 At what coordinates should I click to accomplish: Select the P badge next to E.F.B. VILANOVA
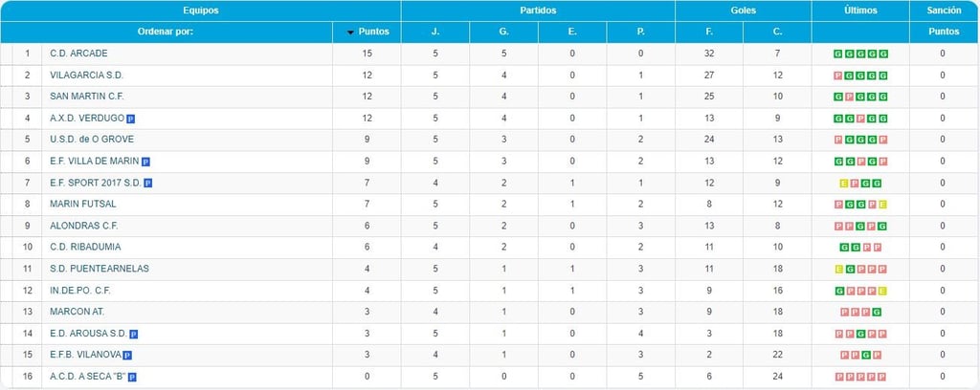click(x=127, y=356)
